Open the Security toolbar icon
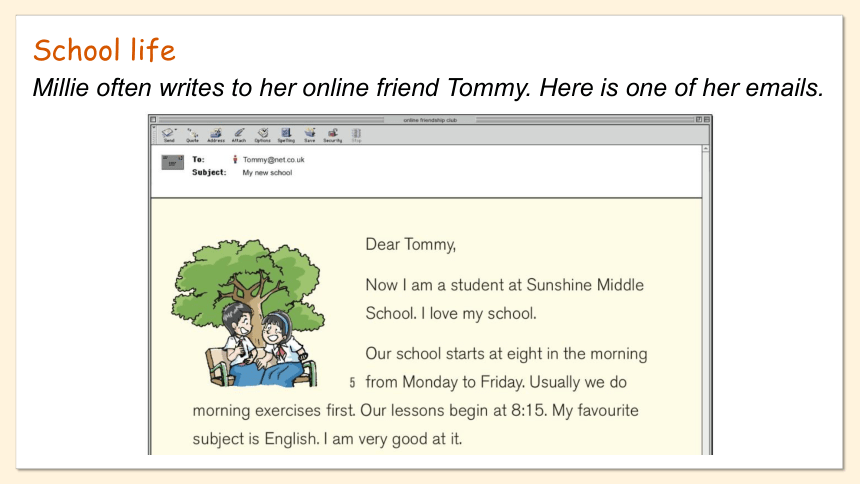Image resolution: width=860 pixels, height=484 pixels. coord(332,134)
